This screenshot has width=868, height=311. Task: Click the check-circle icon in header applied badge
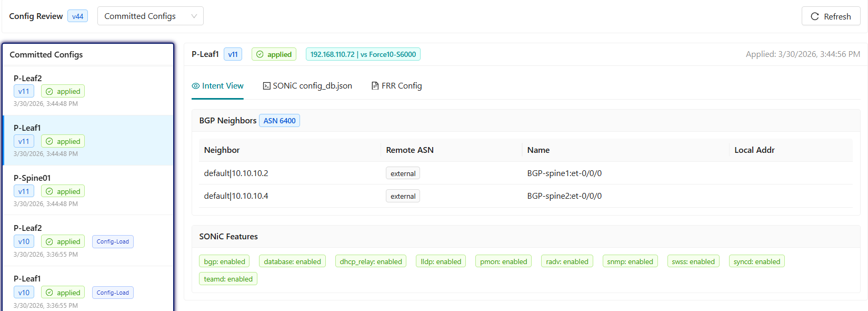pos(260,54)
